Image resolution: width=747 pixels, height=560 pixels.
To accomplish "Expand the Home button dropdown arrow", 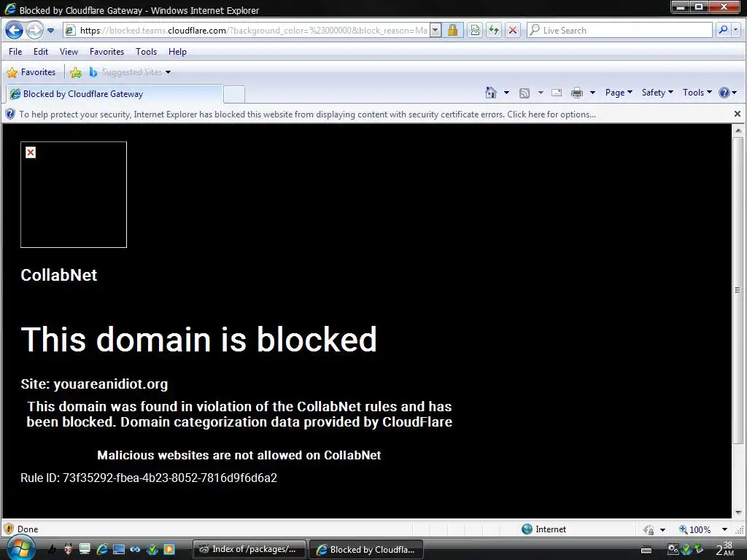I will click(506, 93).
